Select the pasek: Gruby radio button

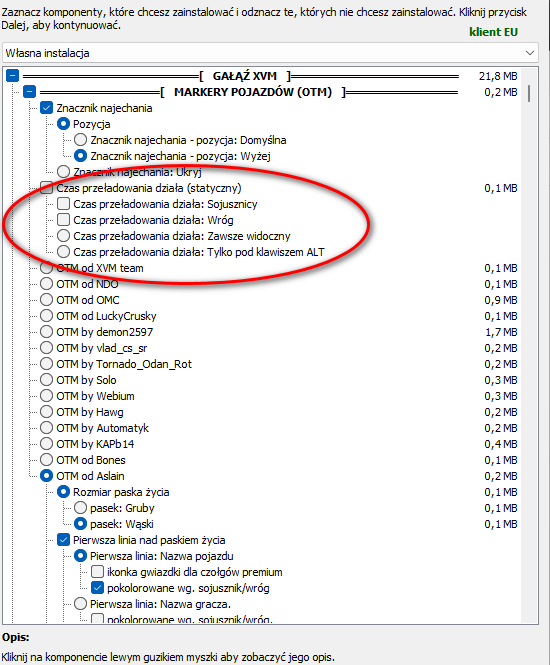pos(81,508)
